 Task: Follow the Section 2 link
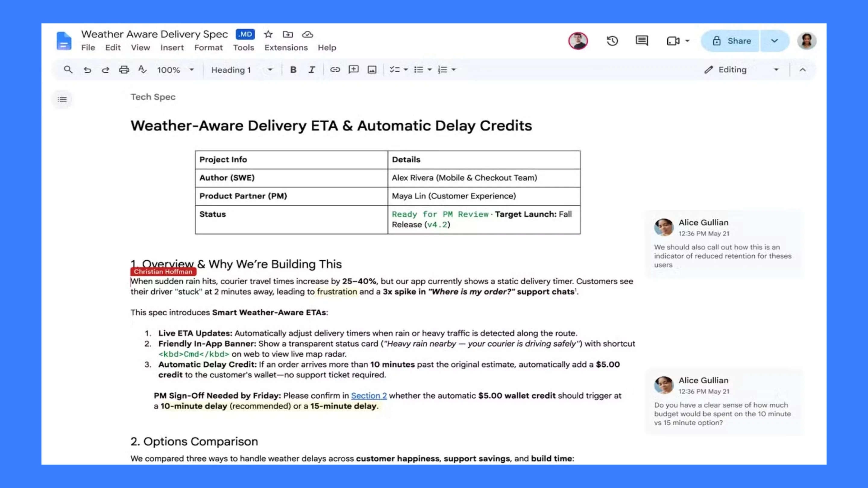pos(369,396)
